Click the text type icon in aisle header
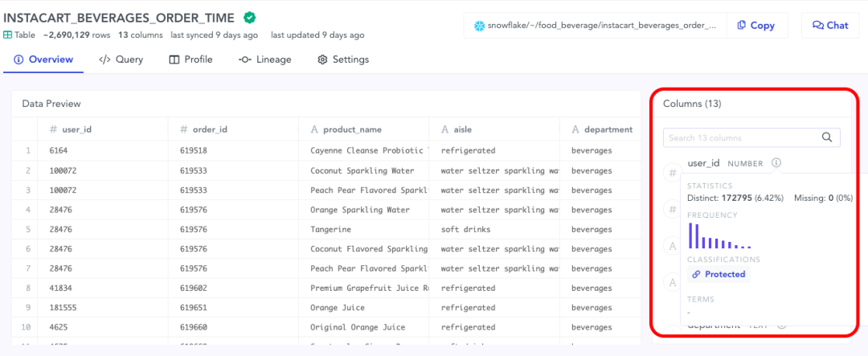The width and height of the screenshot is (868, 356). click(444, 129)
